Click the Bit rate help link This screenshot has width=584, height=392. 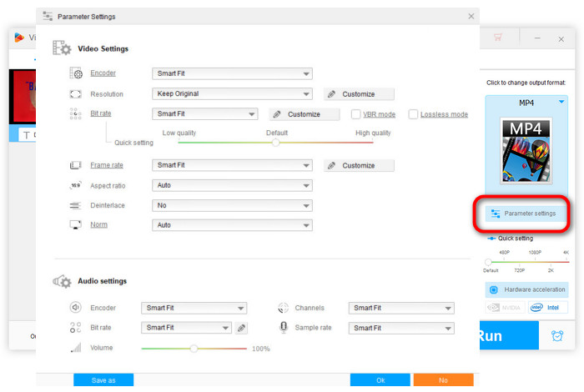click(101, 113)
